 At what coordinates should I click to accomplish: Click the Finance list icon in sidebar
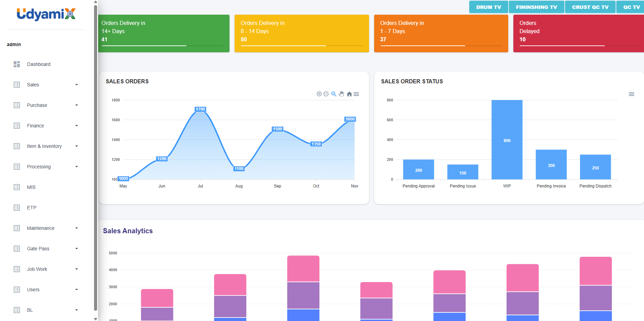[17, 126]
